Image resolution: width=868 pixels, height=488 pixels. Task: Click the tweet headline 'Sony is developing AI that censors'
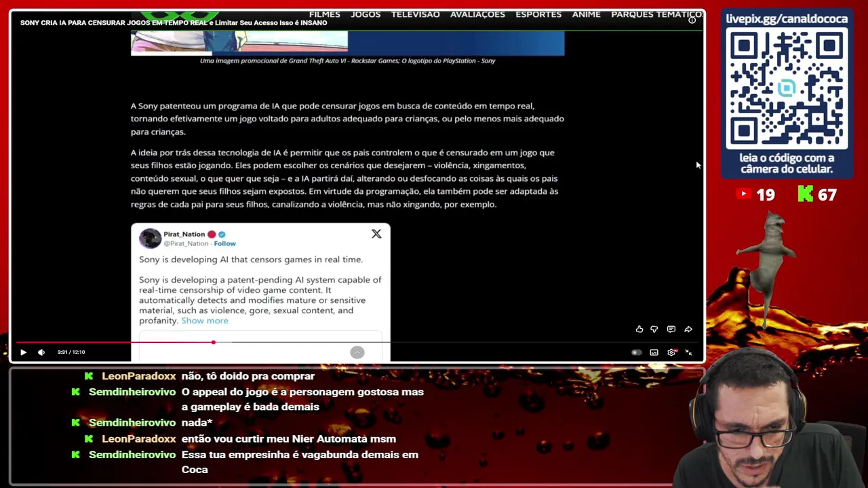click(x=251, y=260)
